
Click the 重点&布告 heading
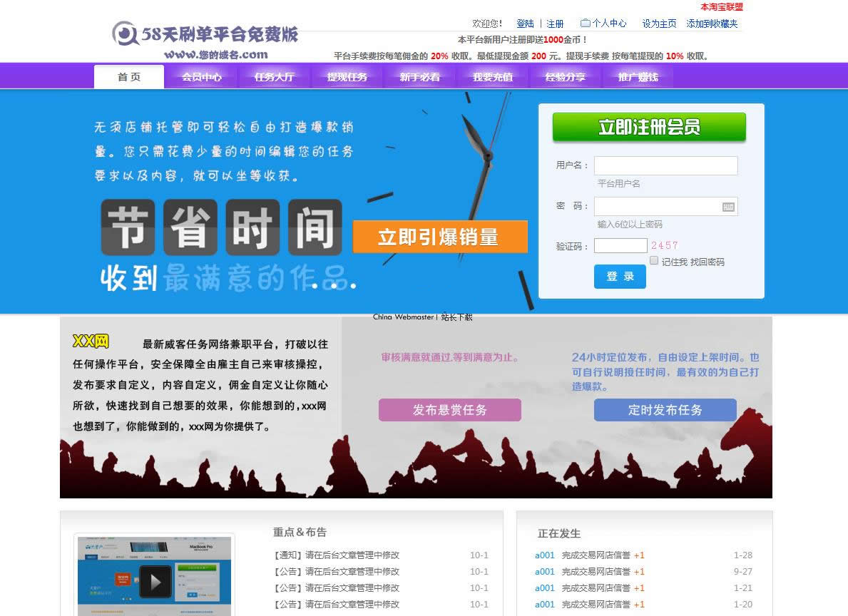point(300,532)
